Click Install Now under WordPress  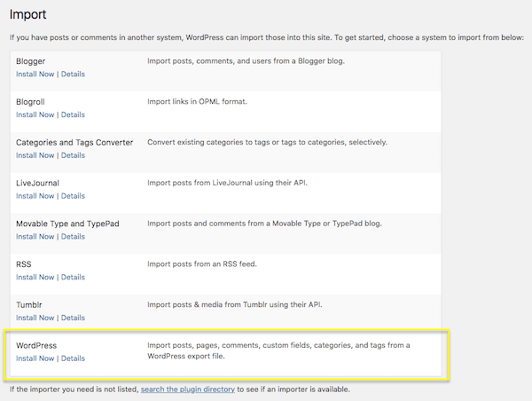click(35, 358)
